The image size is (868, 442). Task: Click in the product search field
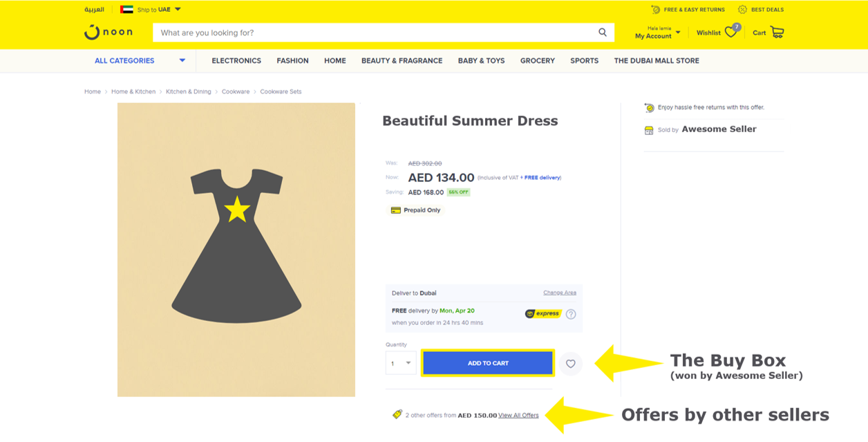(373, 33)
